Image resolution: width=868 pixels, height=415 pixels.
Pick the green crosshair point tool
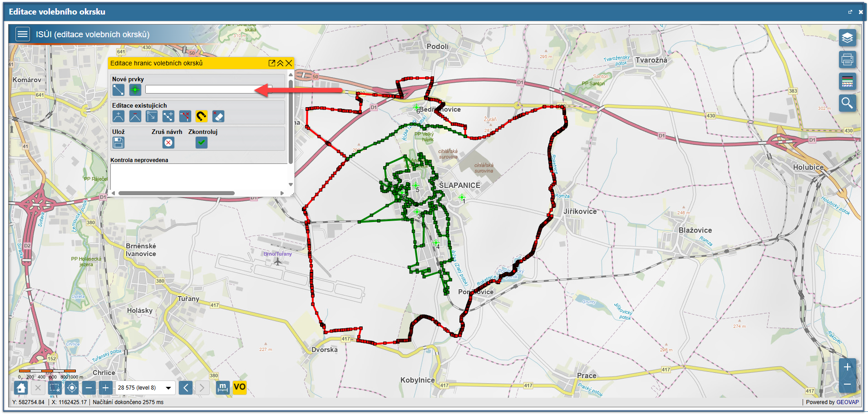coord(135,90)
